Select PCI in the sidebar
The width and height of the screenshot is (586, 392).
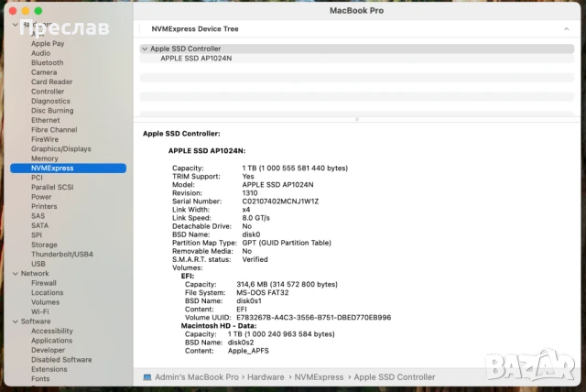click(x=37, y=178)
